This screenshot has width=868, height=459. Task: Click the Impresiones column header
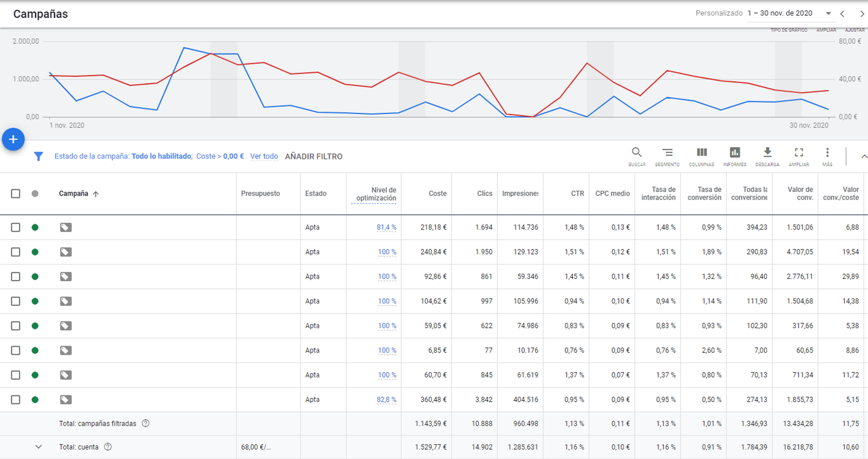click(520, 194)
